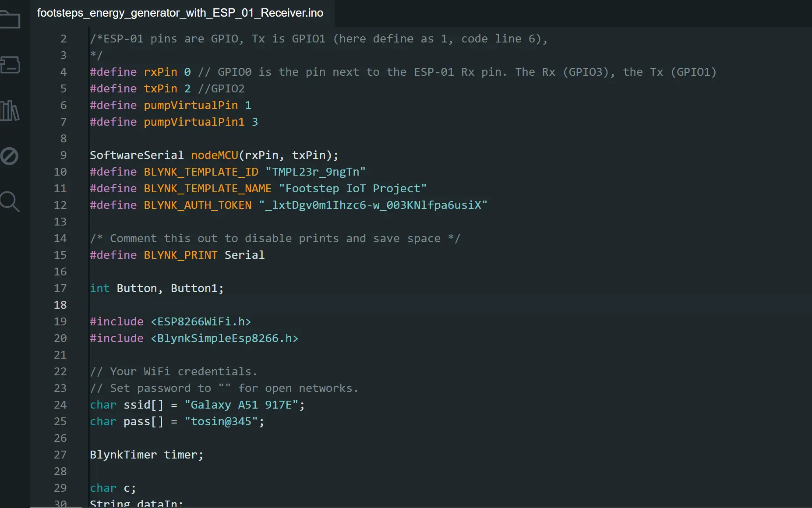This screenshot has height=508, width=812.
Task: Click the template name "Footstep IoT Project"
Action: (353, 188)
